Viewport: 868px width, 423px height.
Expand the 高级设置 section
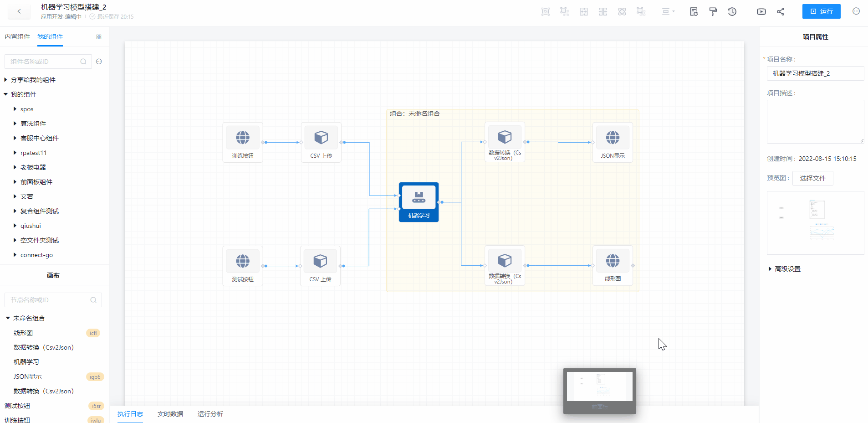click(x=770, y=269)
